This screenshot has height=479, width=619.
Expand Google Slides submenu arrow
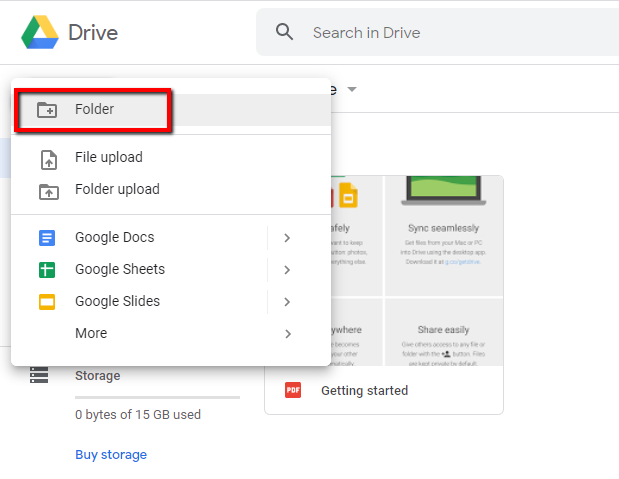coord(287,302)
